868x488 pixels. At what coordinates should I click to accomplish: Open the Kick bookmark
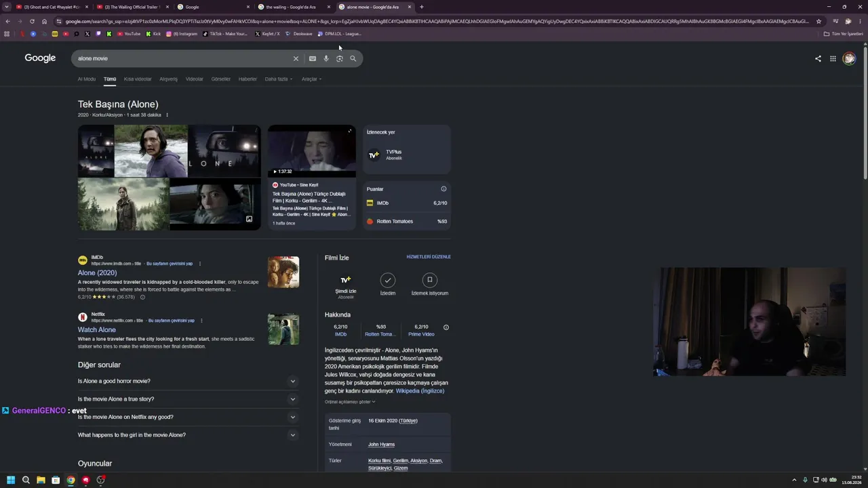(153, 34)
